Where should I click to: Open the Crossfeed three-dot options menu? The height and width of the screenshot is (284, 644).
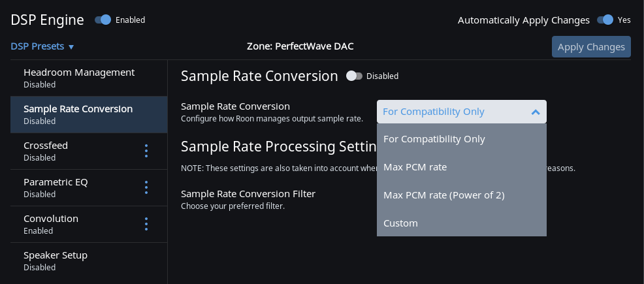click(x=146, y=151)
